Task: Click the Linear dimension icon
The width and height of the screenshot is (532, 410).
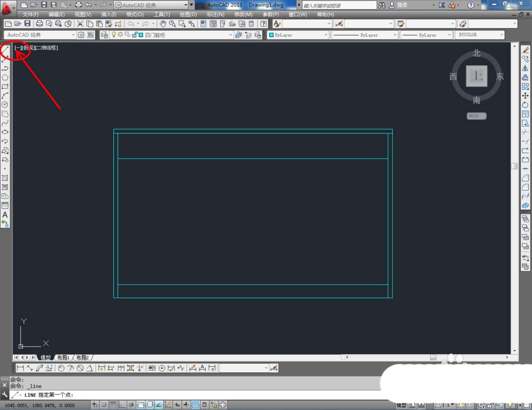Action: tap(20, 368)
